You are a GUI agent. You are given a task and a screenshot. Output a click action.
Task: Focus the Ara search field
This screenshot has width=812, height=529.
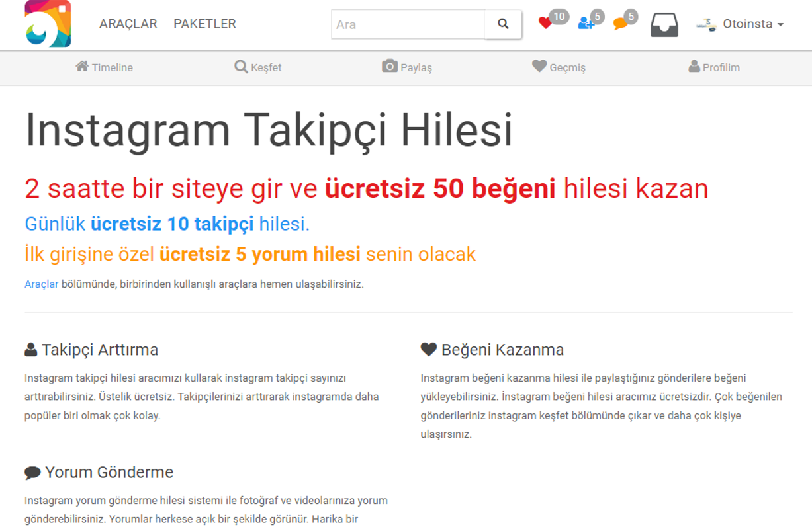(408, 24)
